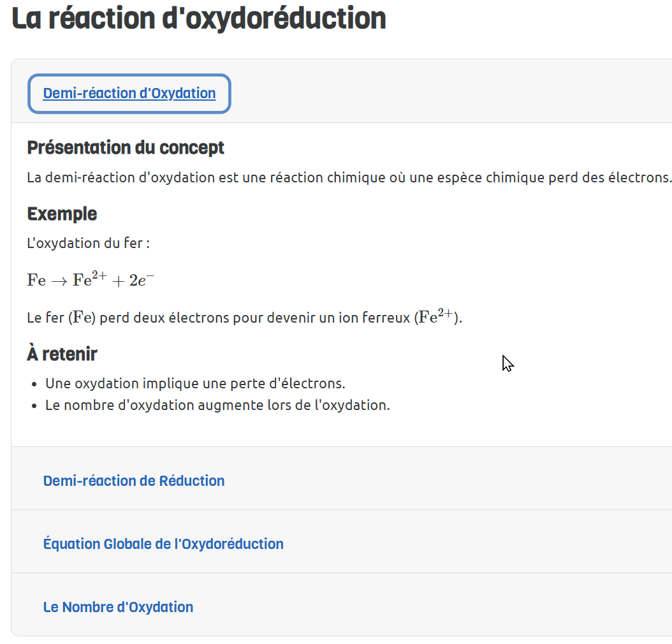The image size is (672, 644).
Task: Collapse the Demi-réaction d'Oxydation section
Action: pyautogui.click(x=129, y=94)
